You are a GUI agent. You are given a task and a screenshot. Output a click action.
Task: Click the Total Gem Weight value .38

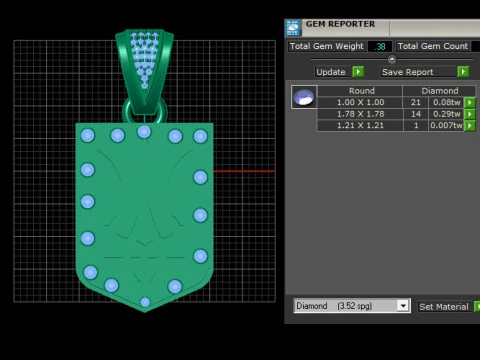point(380,47)
